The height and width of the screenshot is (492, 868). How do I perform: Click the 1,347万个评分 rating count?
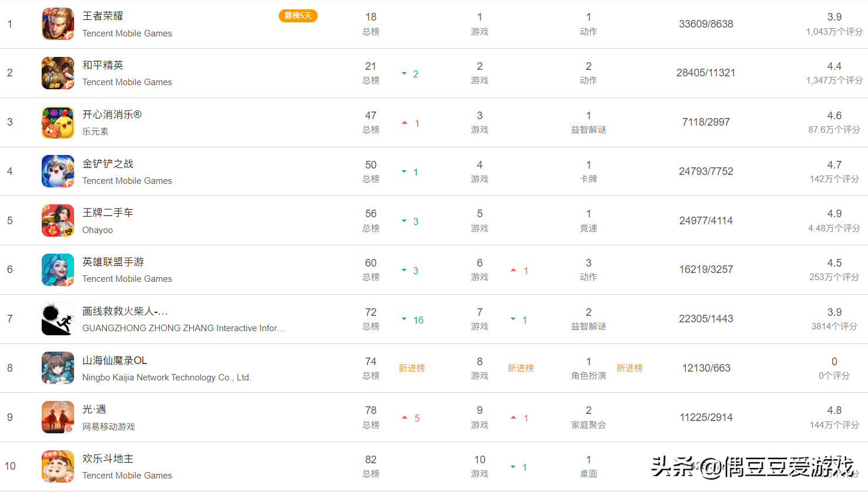834,80
